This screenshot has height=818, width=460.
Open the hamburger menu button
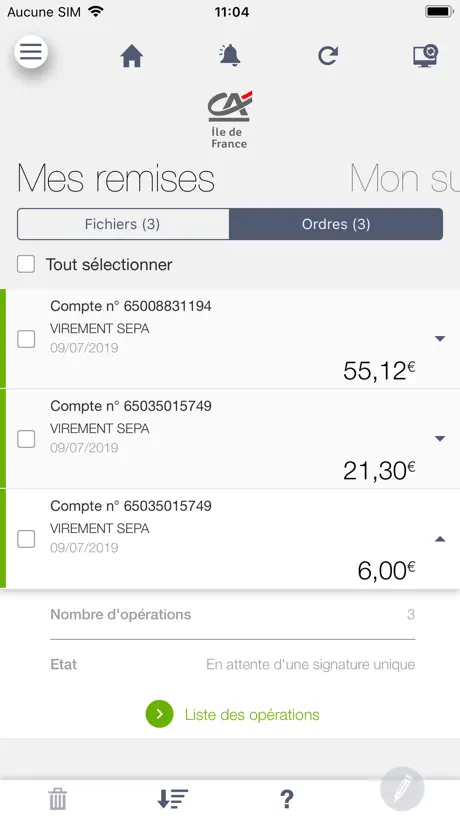click(x=31, y=52)
